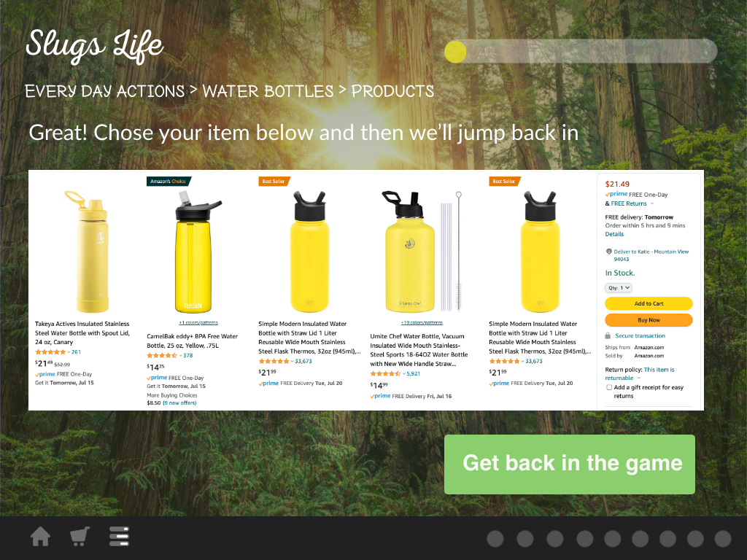747x560 pixels.
Task: Go to Every Day Actions breadcrumb
Action: click(105, 91)
